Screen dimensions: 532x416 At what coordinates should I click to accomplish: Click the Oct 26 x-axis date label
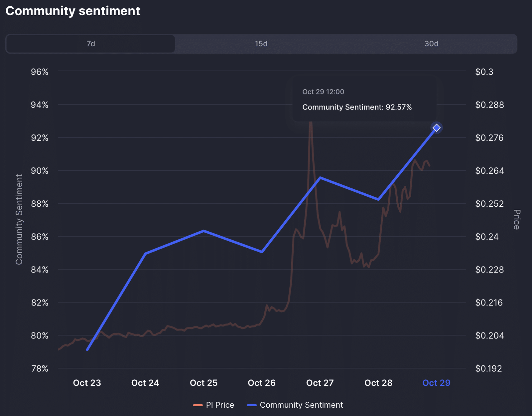[262, 383]
